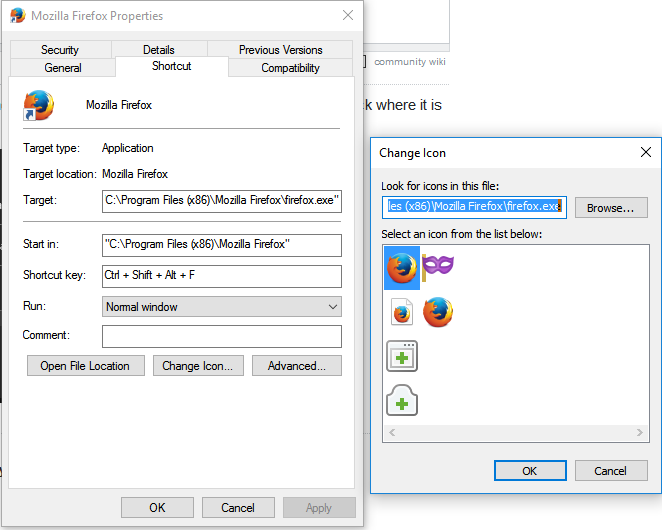Screen dimensions: 662x530
Task: Click the Target type value Application
Action: point(128,148)
